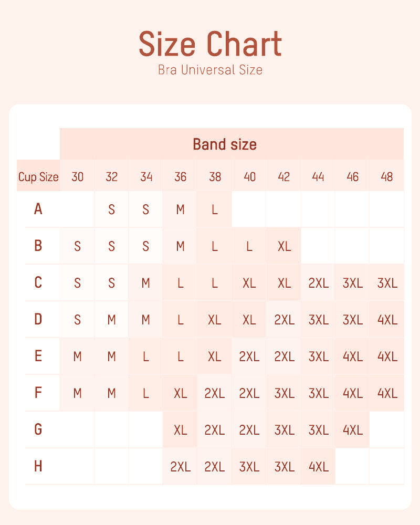The width and height of the screenshot is (420, 525).
Task: Click the cup size D row label
Action: coord(38,319)
